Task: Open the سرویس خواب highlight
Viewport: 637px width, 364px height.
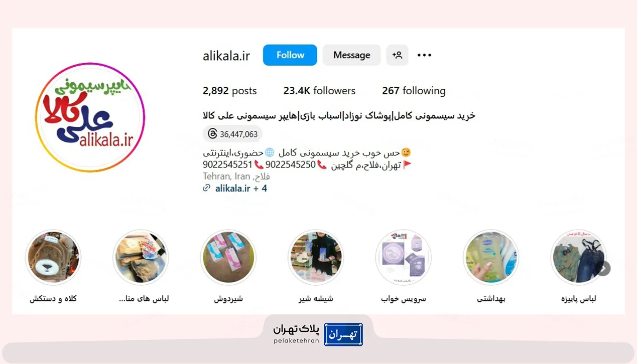Action: click(x=404, y=258)
